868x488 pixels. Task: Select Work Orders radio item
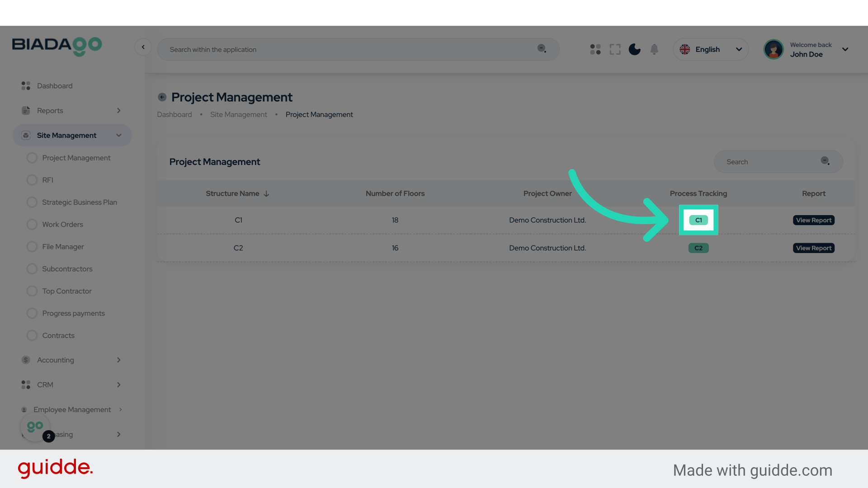point(32,225)
